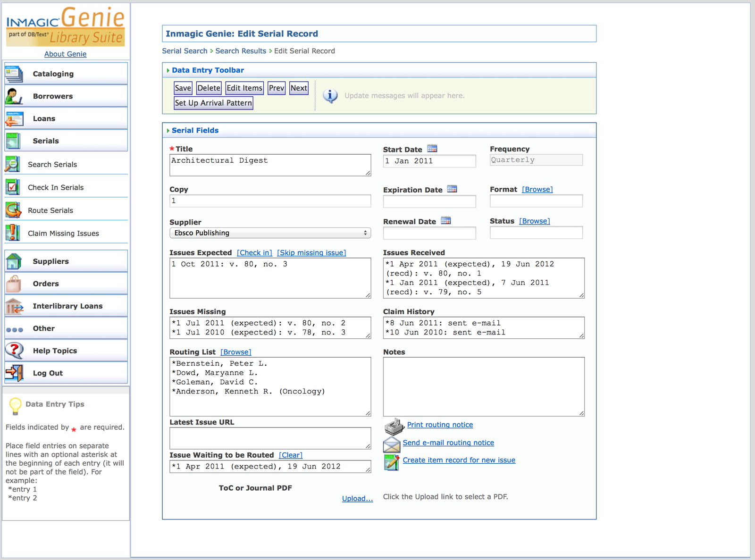Click in the Copy field
Screen dimensions: 755x560
point(270,201)
